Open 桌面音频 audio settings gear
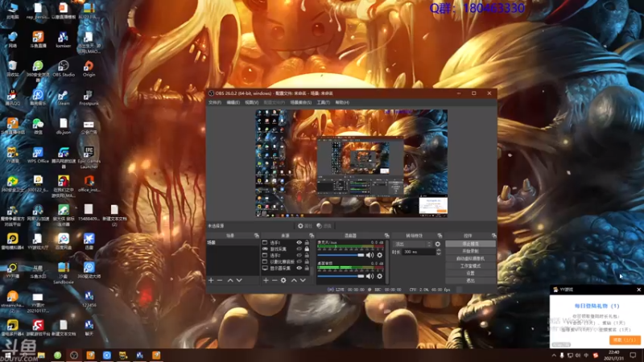This screenshot has width=644, height=362. tap(379, 276)
